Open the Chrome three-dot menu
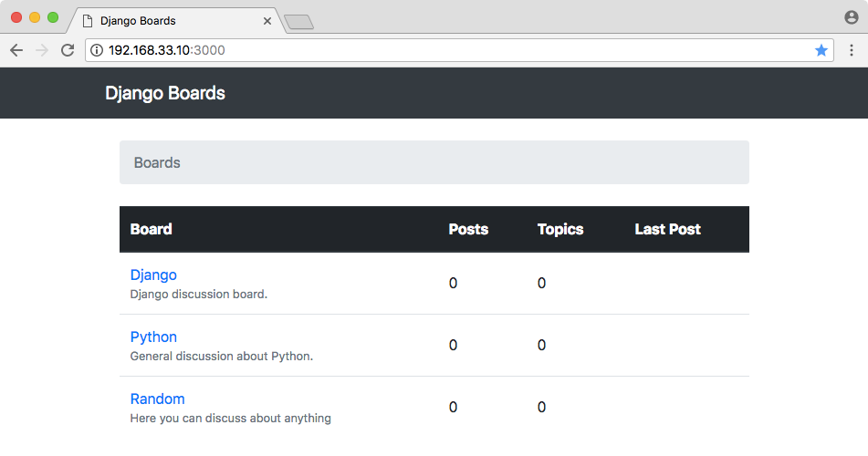Image resolution: width=868 pixels, height=456 pixels. point(852,50)
